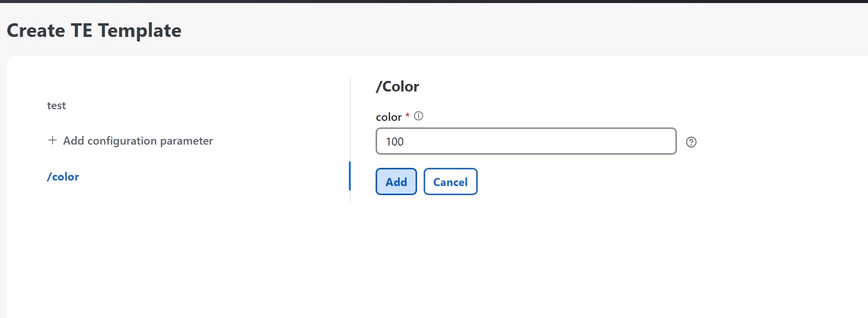Confirm the color value with the Add button
The height and width of the screenshot is (318, 868).
point(396,181)
